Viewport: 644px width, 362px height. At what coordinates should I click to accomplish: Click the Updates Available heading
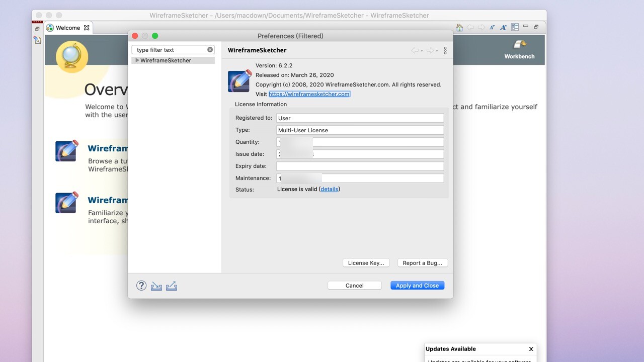[451, 349]
